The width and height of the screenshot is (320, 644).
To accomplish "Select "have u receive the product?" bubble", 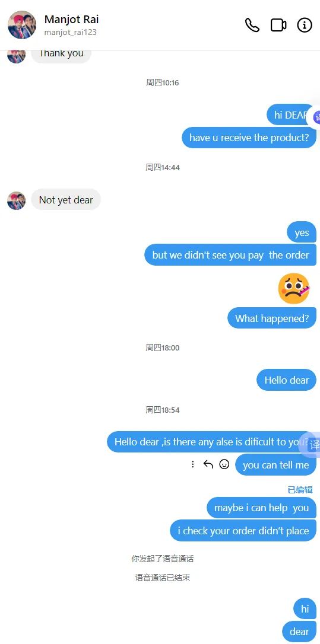I will point(249,138).
